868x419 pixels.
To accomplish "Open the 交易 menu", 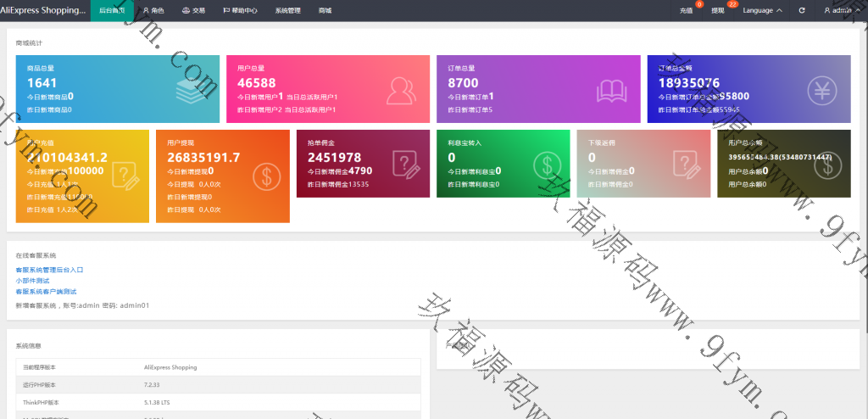I will [194, 10].
